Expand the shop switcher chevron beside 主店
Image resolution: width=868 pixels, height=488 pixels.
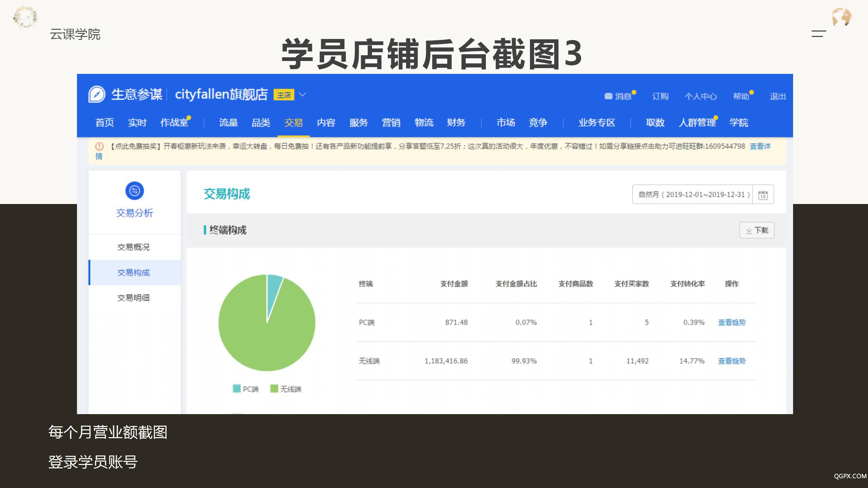[x=302, y=95]
